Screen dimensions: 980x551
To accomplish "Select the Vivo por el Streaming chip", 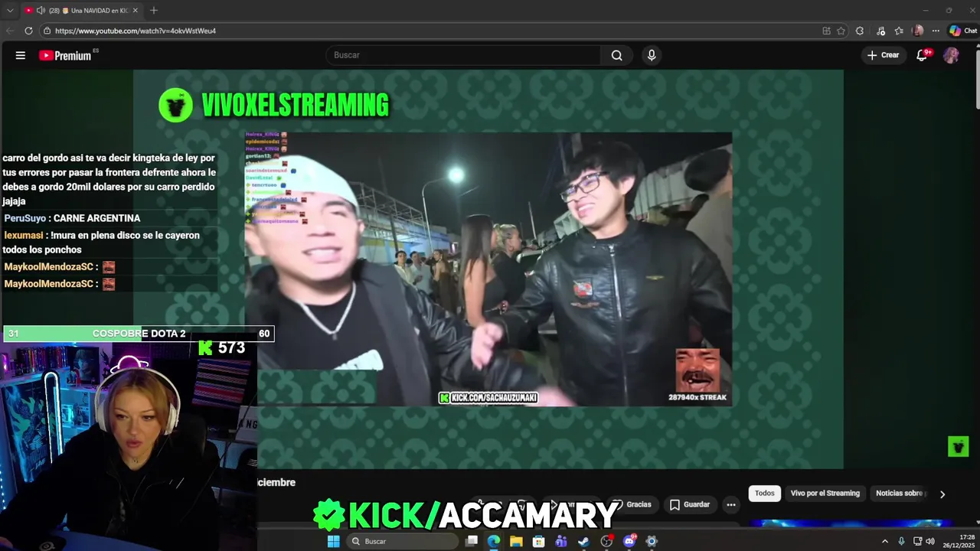I will [825, 493].
